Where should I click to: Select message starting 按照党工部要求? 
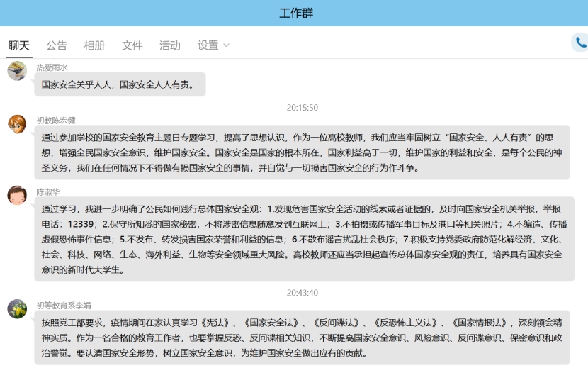click(303, 338)
